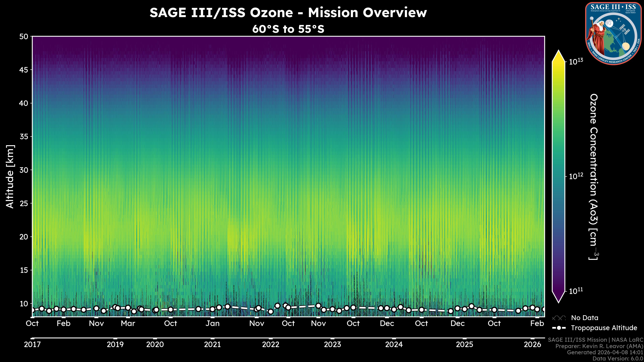Image resolution: width=644 pixels, height=362 pixels.
Task: Click the Ozone Concentration colorbar label
Action: [594, 176]
